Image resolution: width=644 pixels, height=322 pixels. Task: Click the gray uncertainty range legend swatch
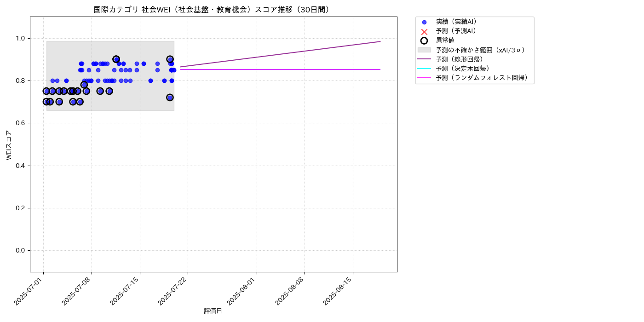point(424,50)
